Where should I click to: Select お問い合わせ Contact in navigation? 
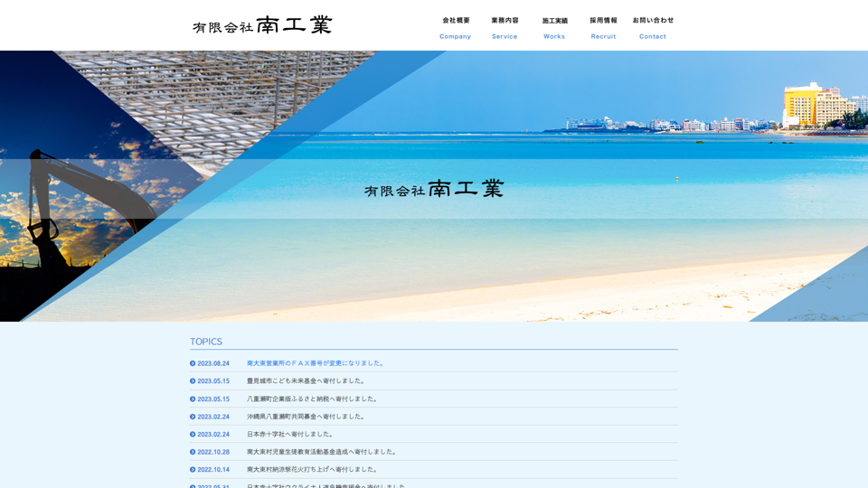coord(653,28)
